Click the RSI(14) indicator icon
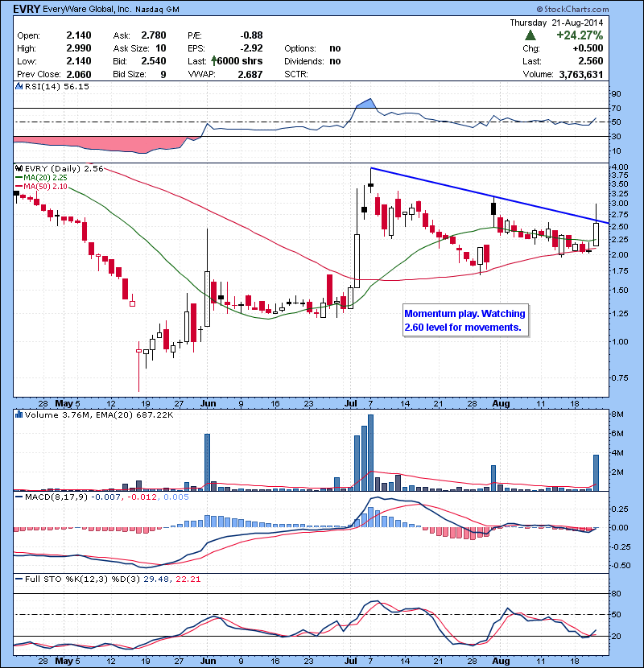Screen dimensions: 644x668 click(19, 86)
